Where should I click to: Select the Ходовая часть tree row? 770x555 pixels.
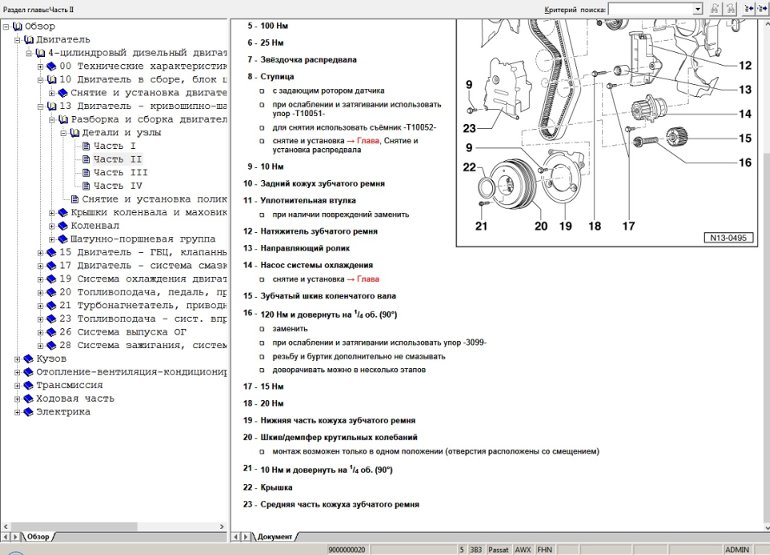75,398
